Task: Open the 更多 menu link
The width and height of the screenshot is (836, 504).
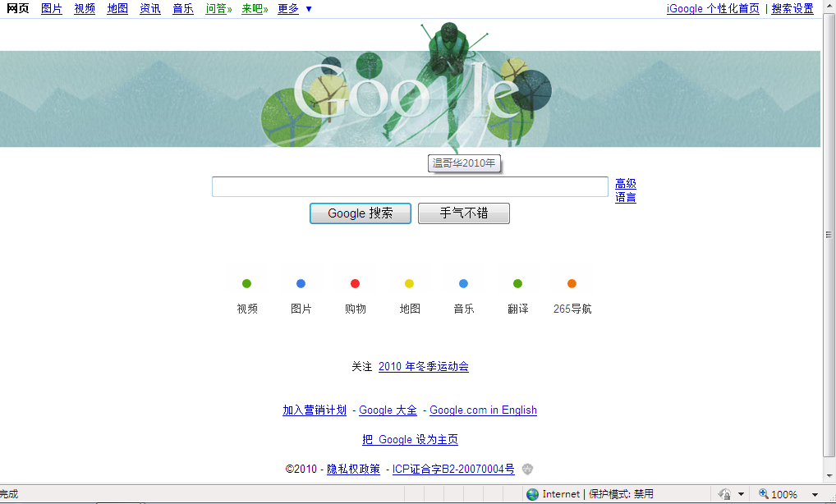Action: point(288,8)
